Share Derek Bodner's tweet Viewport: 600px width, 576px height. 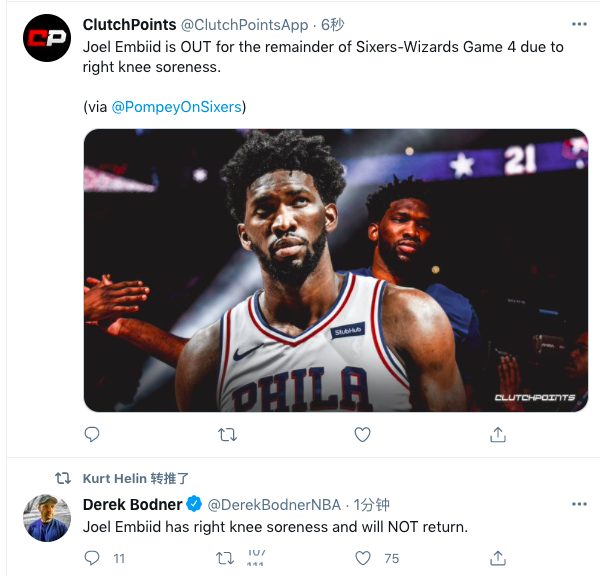pyautogui.click(x=497, y=558)
